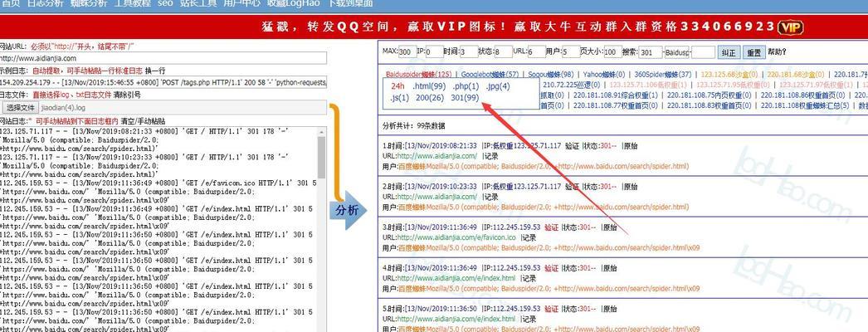
Task: Click the 换一行 link
Action: tap(155, 71)
